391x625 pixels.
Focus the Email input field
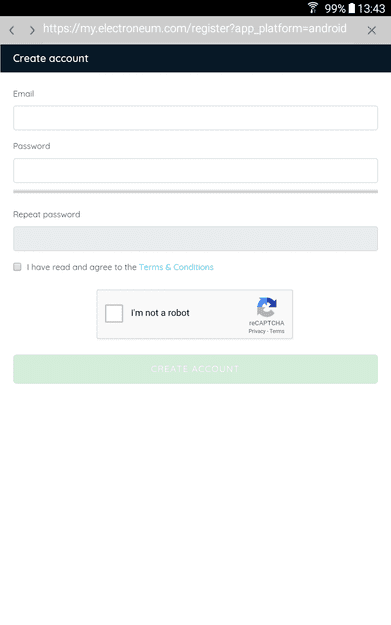click(195, 118)
